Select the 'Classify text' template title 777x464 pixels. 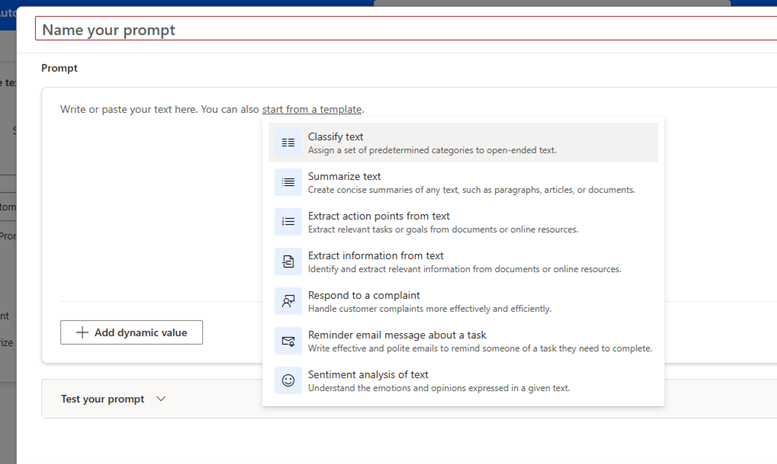click(x=335, y=136)
